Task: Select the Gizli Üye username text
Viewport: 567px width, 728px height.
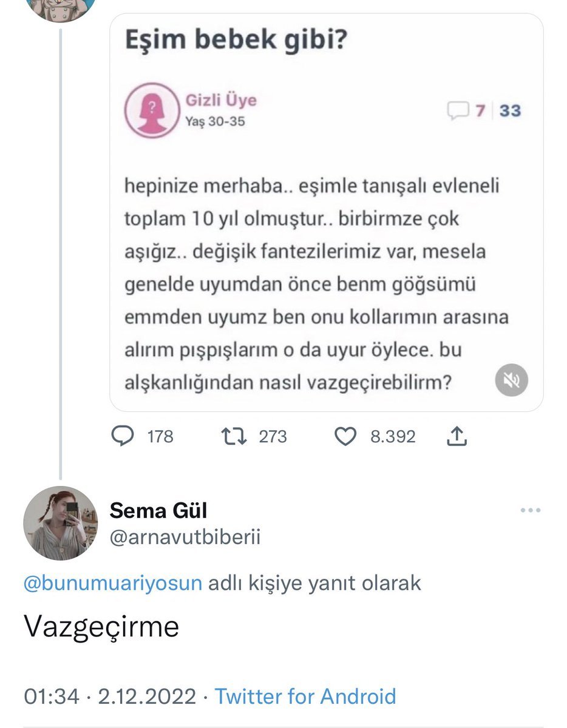Action: tap(221, 99)
